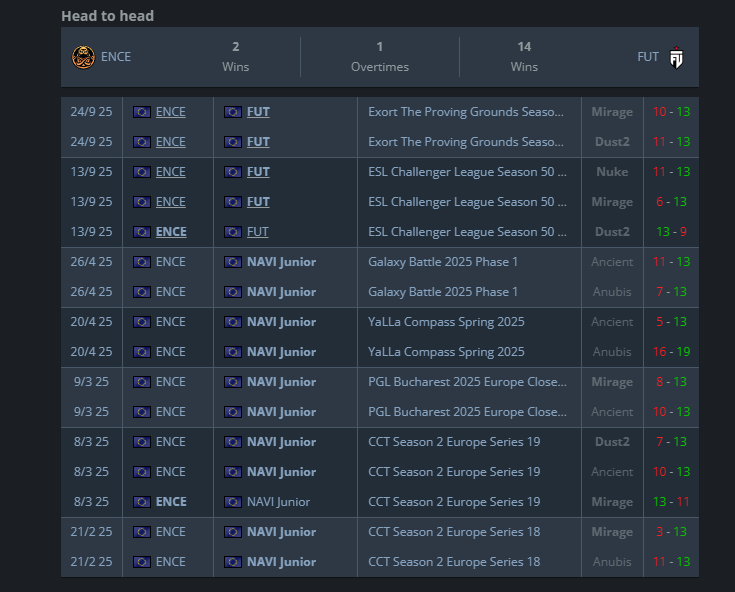Viewport: 735px width, 592px height.
Task: Select the 5 - 13 score on Ancient
Action: pyautogui.click(x=671, y=322)
